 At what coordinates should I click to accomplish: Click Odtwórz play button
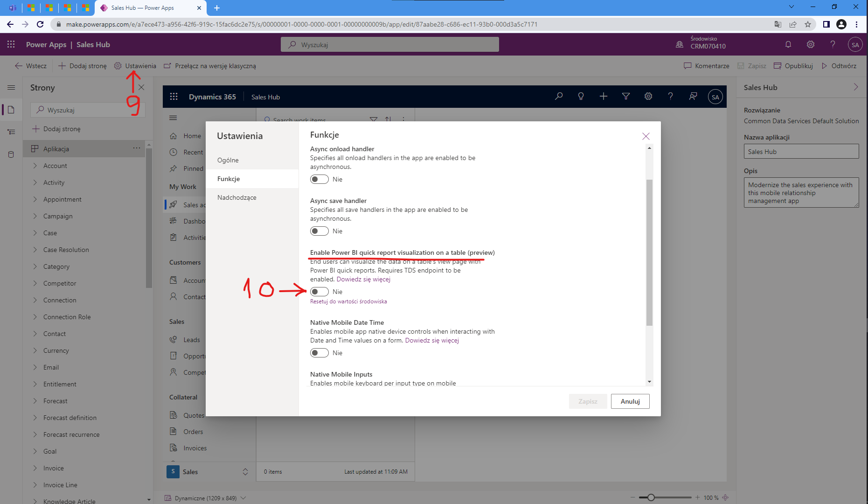click(839, 66)
